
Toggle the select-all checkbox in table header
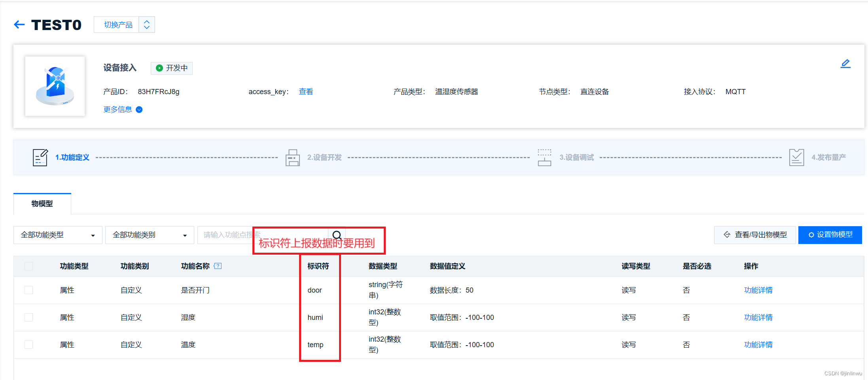tap(28, 266)
